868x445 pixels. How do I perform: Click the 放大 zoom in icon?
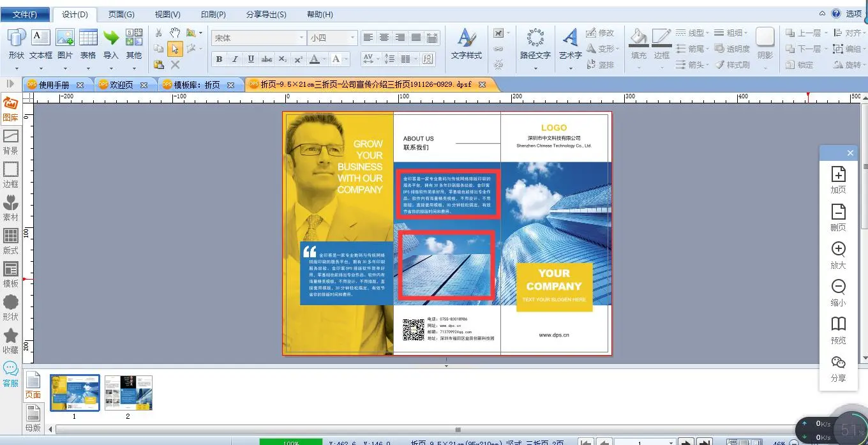tap(838, 255)
